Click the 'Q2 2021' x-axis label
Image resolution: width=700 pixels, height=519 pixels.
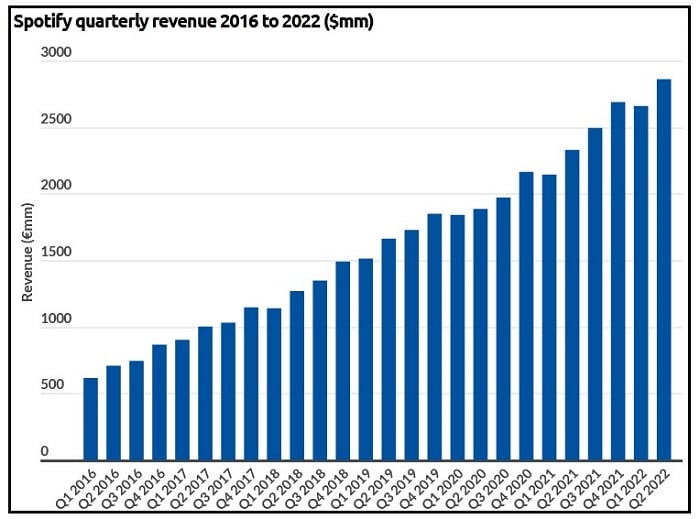point(558,489)
